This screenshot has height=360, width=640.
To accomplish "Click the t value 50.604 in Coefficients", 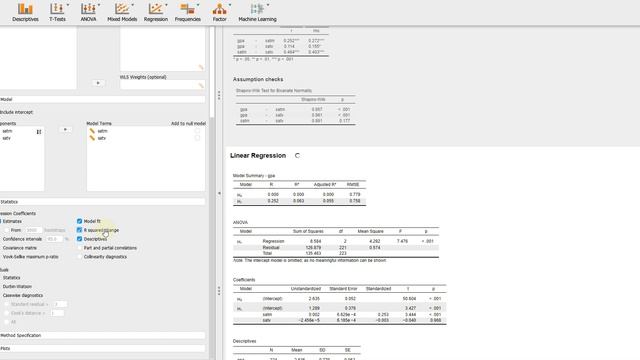I will [x=409, y=299].
